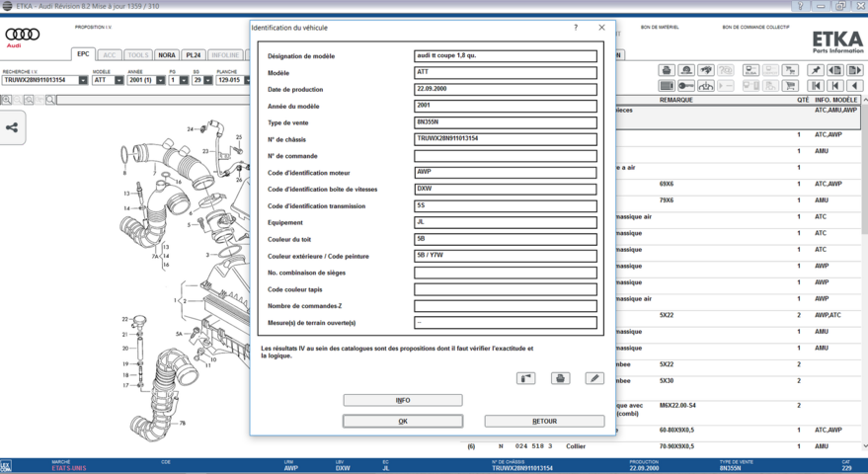The image size is (868, 474).
Task: Click the print icon in dialog
Action: pos(560,378)
